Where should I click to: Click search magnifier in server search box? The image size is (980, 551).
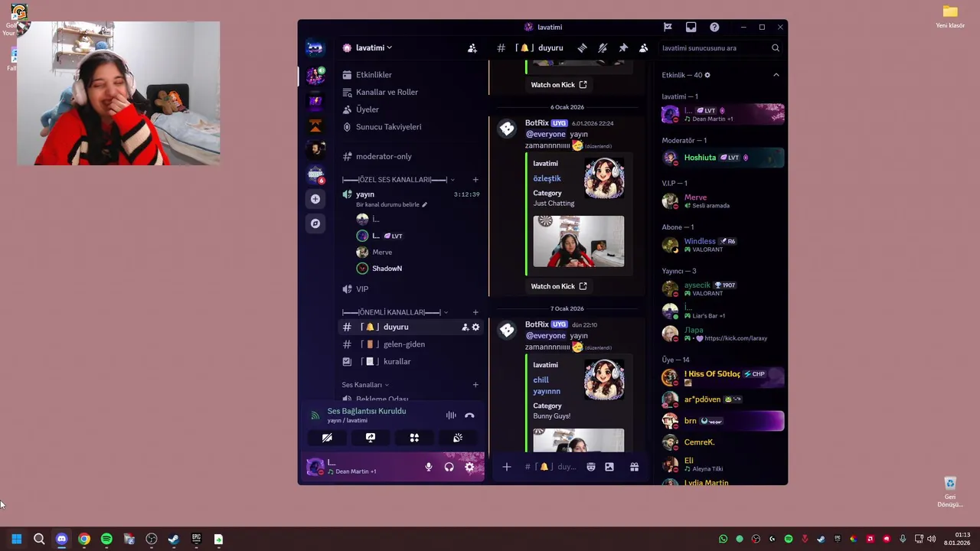click(776, 47)
